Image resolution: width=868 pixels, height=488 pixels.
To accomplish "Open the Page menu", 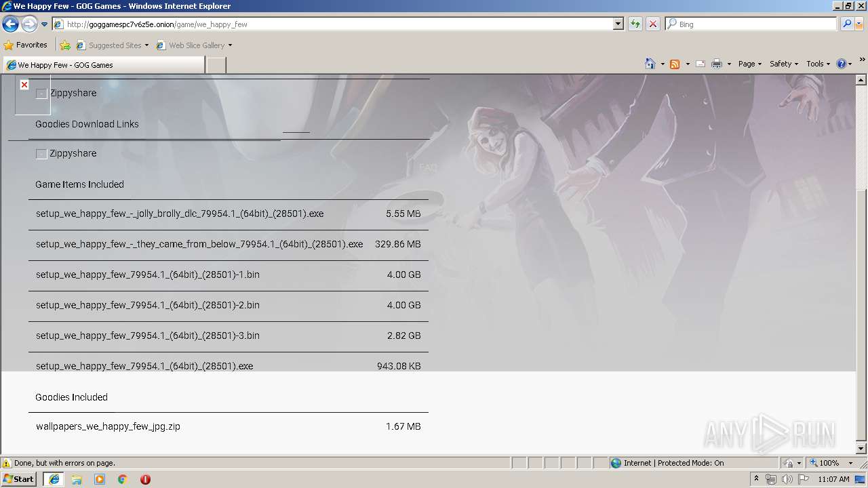I will coord(750,64).
